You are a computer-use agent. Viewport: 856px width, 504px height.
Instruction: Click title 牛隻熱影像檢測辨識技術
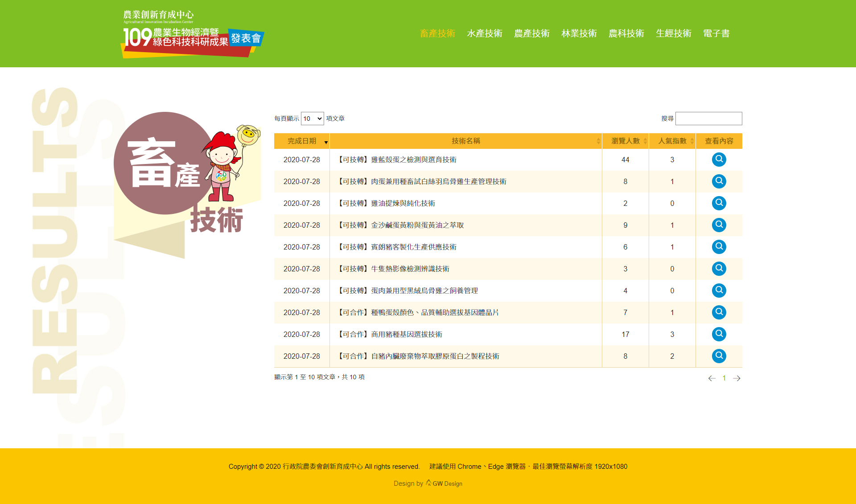[x=392, y=269]
